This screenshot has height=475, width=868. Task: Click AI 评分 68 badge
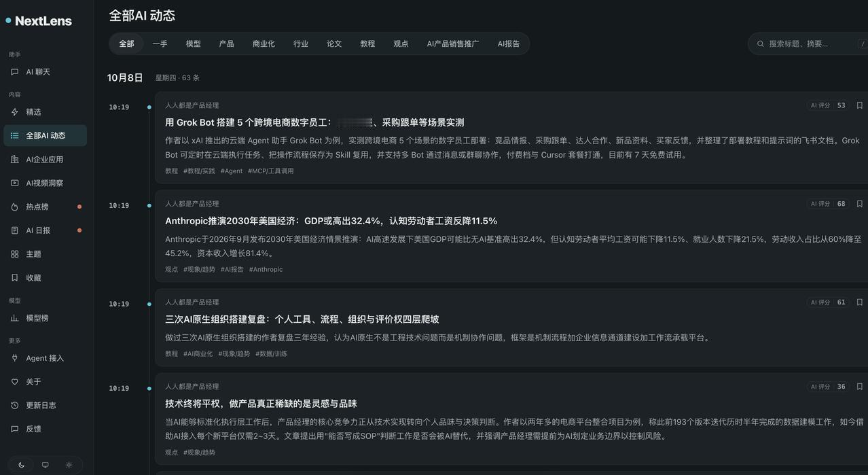828,204
